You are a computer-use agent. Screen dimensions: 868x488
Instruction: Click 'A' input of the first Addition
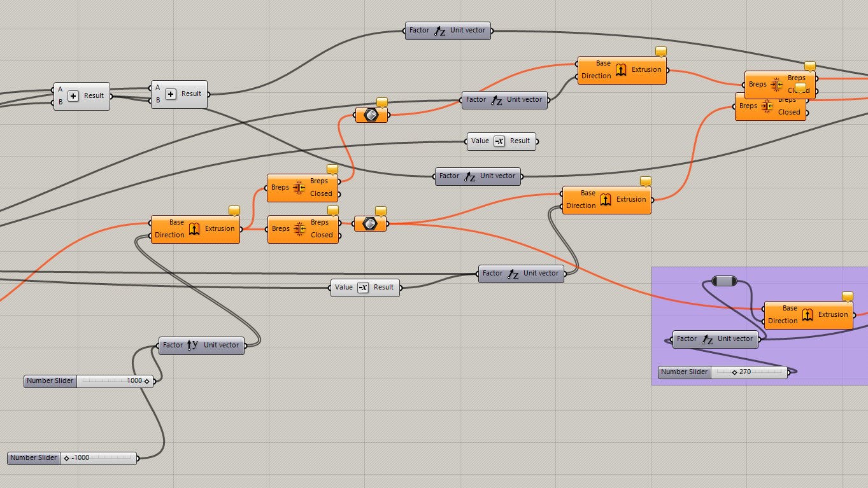coord(60,90)
